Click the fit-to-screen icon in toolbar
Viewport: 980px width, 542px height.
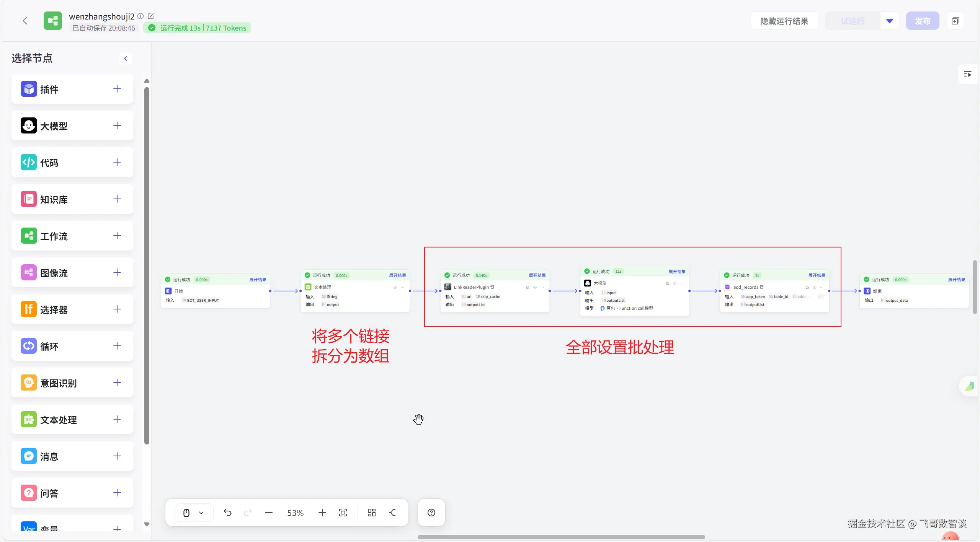[343, 513]
